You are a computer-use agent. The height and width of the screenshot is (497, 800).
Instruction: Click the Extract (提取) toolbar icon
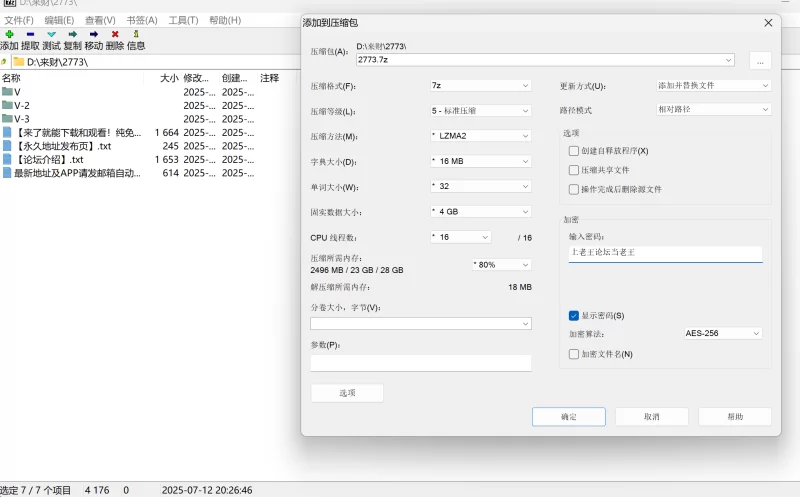tap(30, 34)
